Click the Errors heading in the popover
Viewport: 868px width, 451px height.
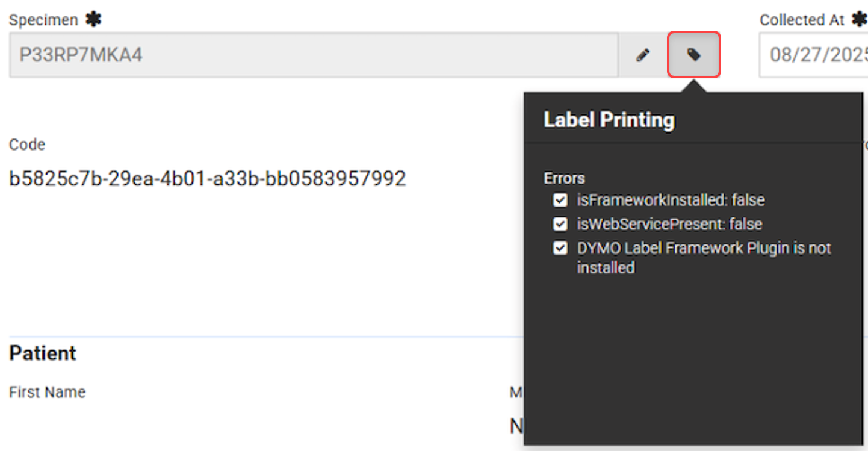pyautogui.click(x=564, y=178)
